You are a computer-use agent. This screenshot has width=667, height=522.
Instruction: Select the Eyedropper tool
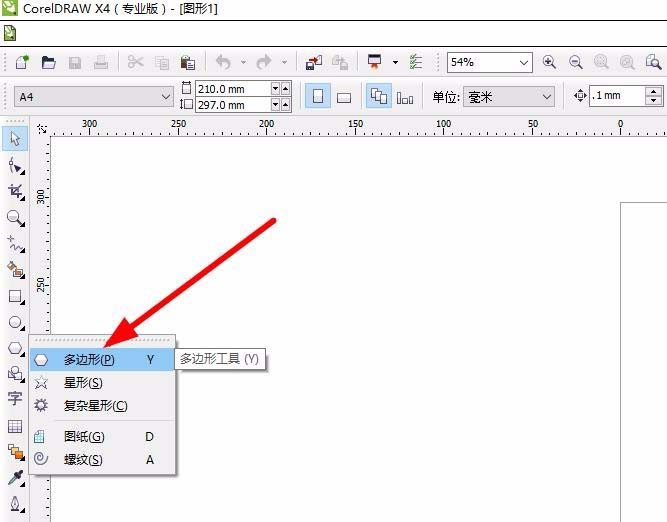click(15, 479)
